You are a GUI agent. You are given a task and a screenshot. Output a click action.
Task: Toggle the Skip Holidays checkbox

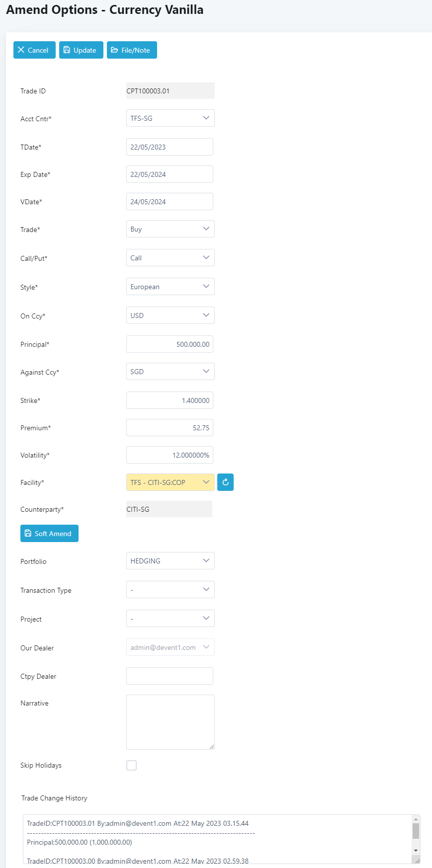[131, 766]
